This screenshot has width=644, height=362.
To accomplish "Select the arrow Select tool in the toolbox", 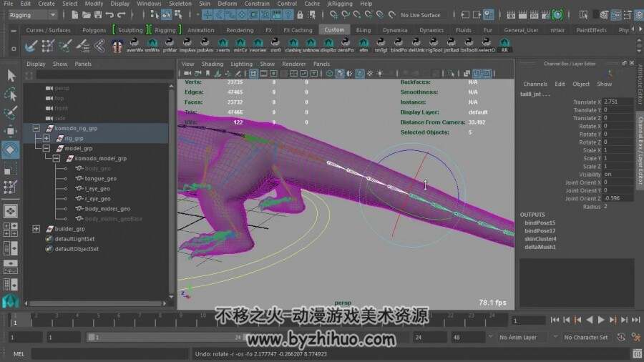I will tap(11, 76).
